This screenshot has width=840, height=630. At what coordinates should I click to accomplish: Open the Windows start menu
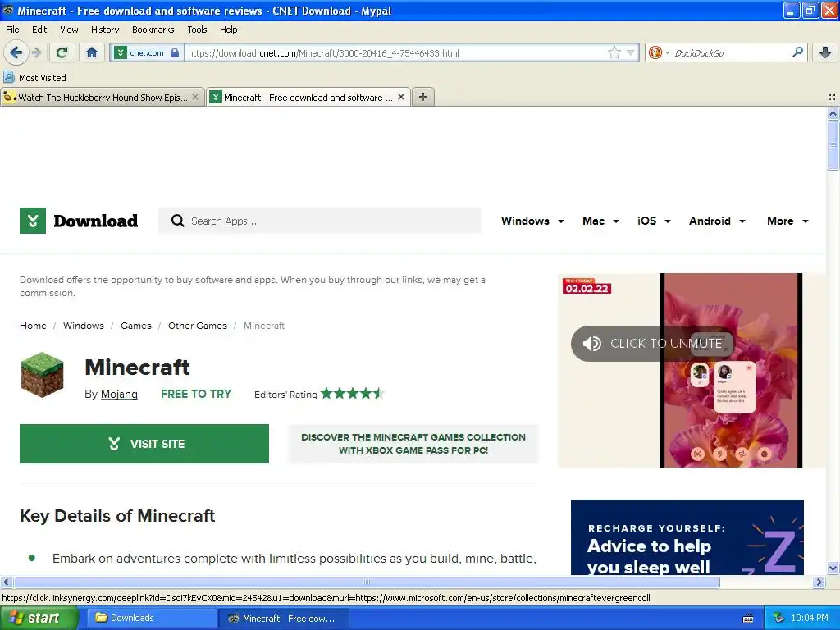38,618
